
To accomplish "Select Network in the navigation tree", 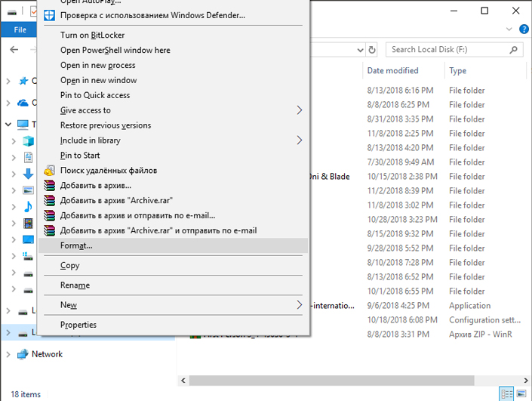I will click(47, 354).
